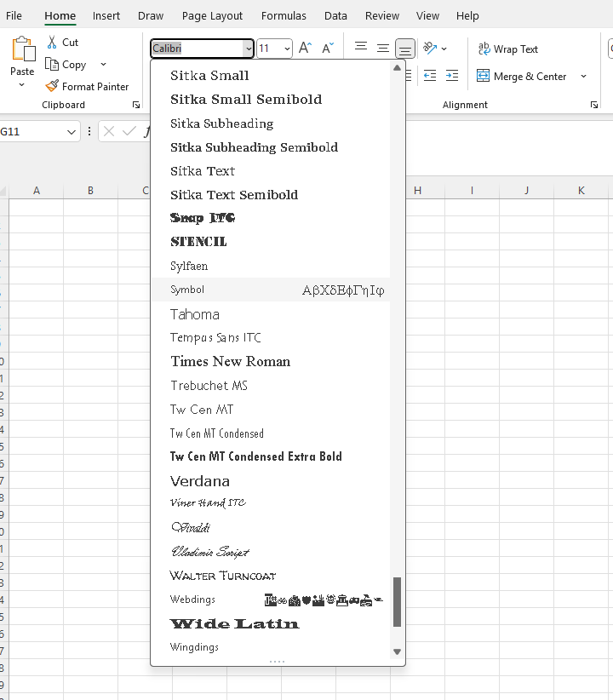Click the font name box showing Calibri

click(198, 49)
